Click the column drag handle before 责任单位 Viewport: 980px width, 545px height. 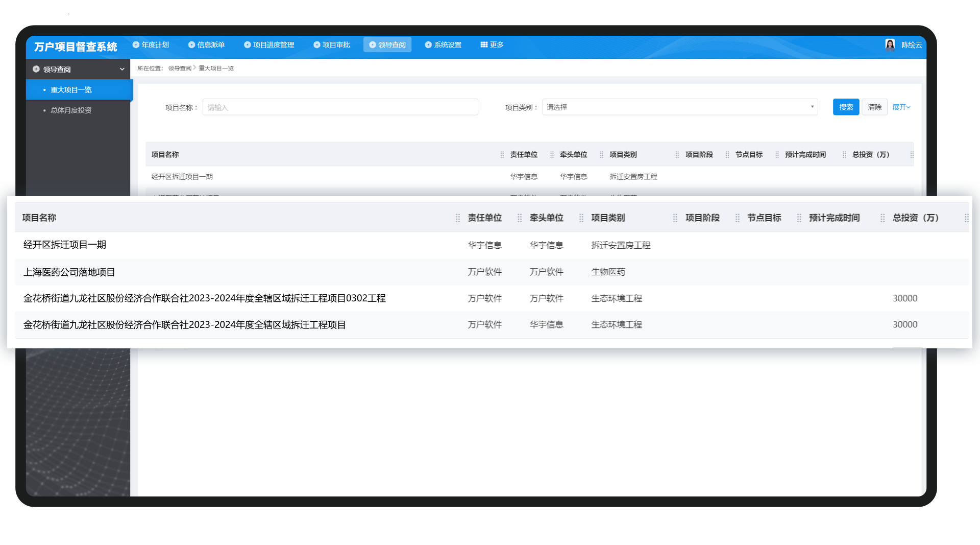pos(457,218)
